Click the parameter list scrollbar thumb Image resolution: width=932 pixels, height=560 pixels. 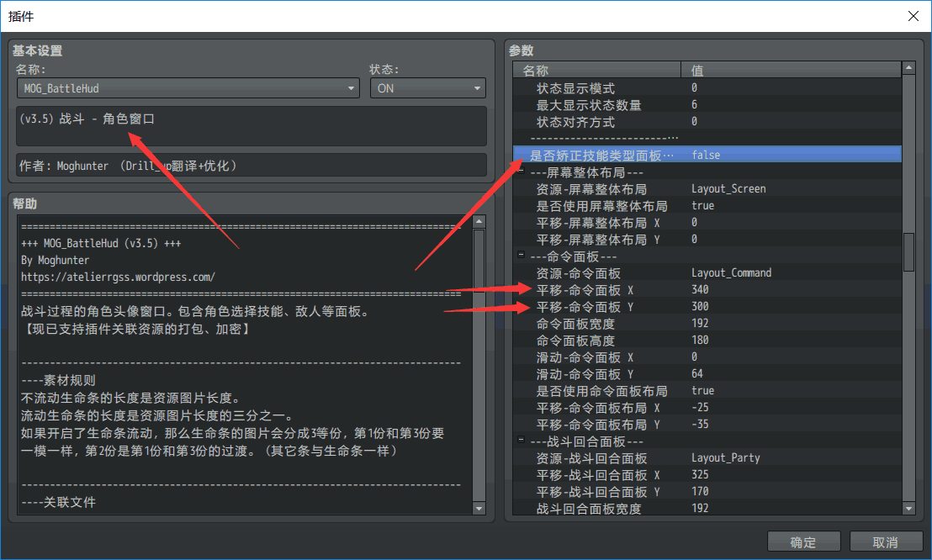point(908,252)
